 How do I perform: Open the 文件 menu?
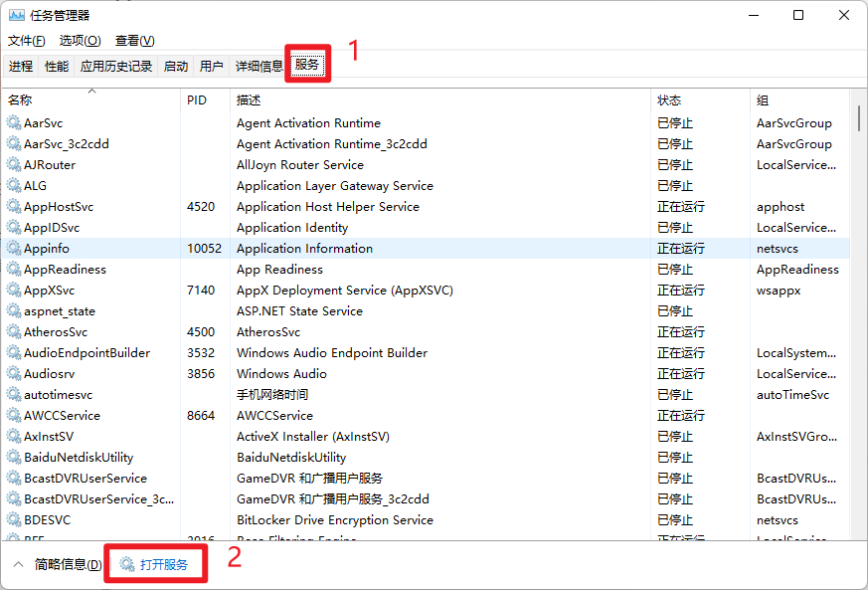(25, 40)
